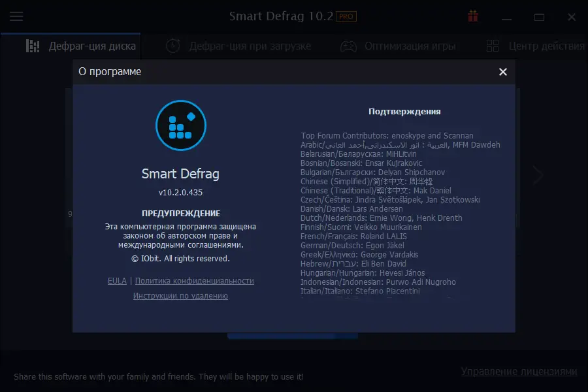
Task: Select the Disk Defrag bar-chart icon
Action: pyautogui.click(x=33, y=46)
